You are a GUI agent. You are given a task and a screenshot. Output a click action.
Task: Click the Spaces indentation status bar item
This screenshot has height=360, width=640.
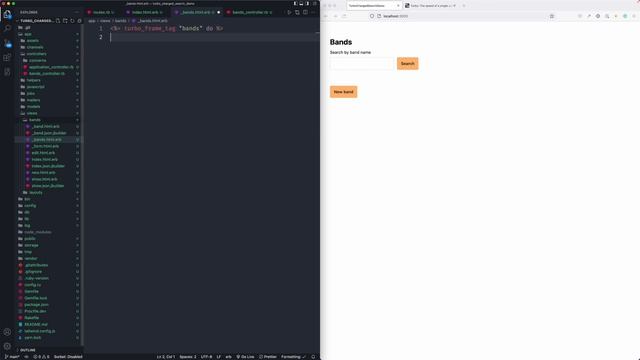coord(188,357)
